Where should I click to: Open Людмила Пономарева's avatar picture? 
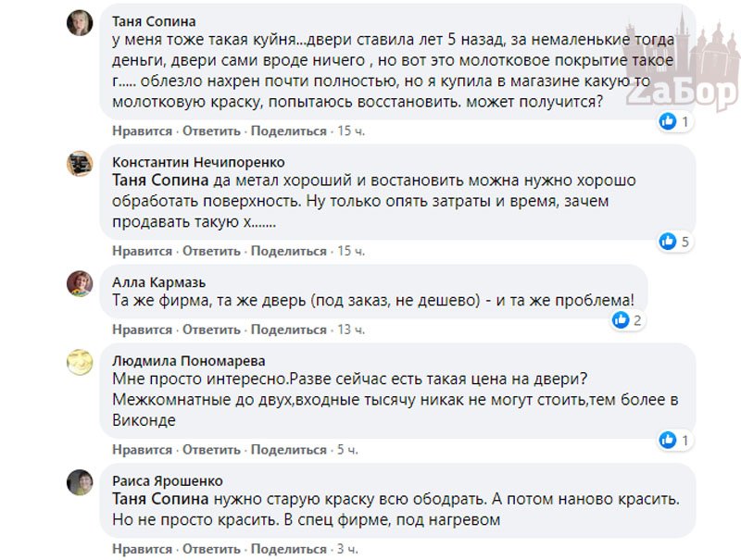80,362
